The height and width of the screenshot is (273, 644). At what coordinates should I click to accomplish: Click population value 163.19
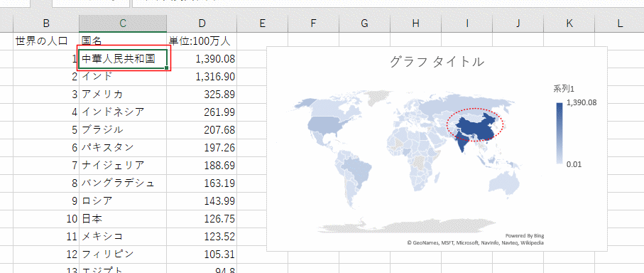coord(202,183)
